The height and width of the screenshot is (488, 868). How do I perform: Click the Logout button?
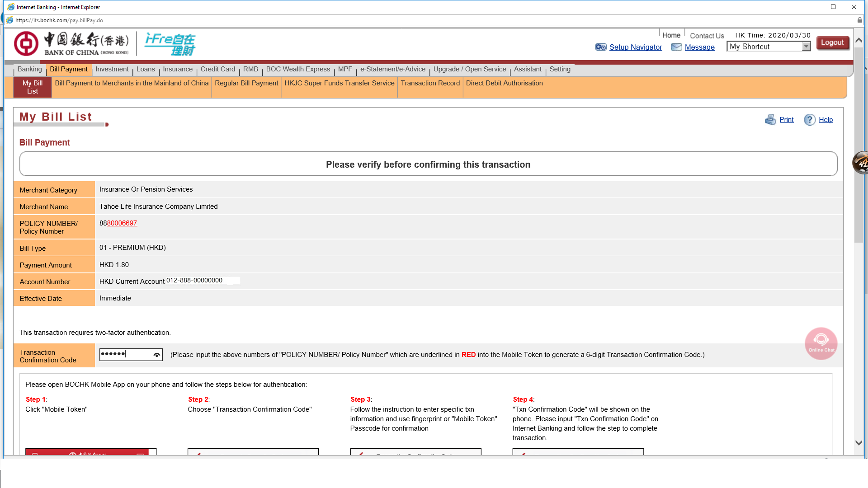pyautogui.click(x=832, y=42)
